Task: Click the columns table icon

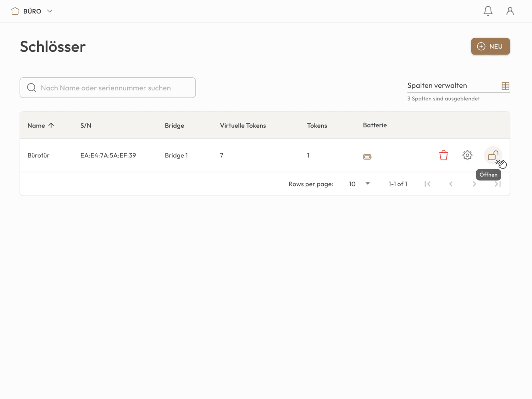Action: tap(505, 86)
